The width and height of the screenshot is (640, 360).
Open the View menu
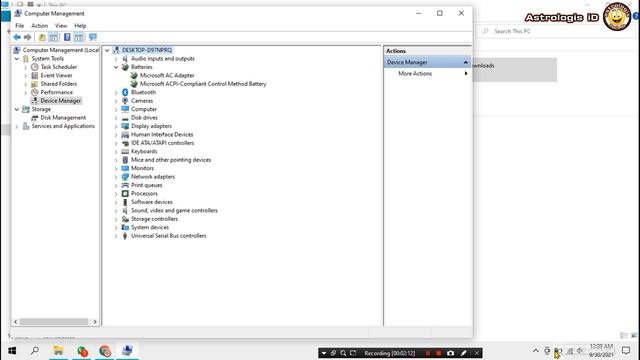click(61, 26)
